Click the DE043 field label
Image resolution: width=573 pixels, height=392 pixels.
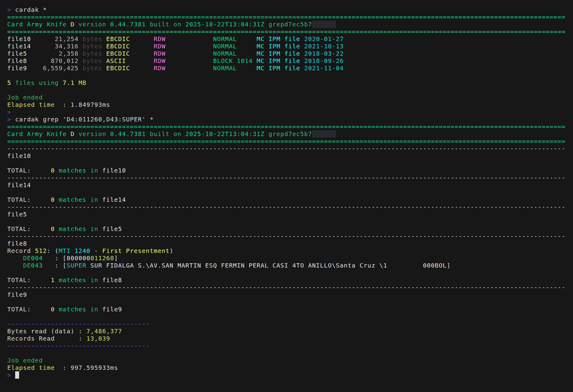click(33, 266)
